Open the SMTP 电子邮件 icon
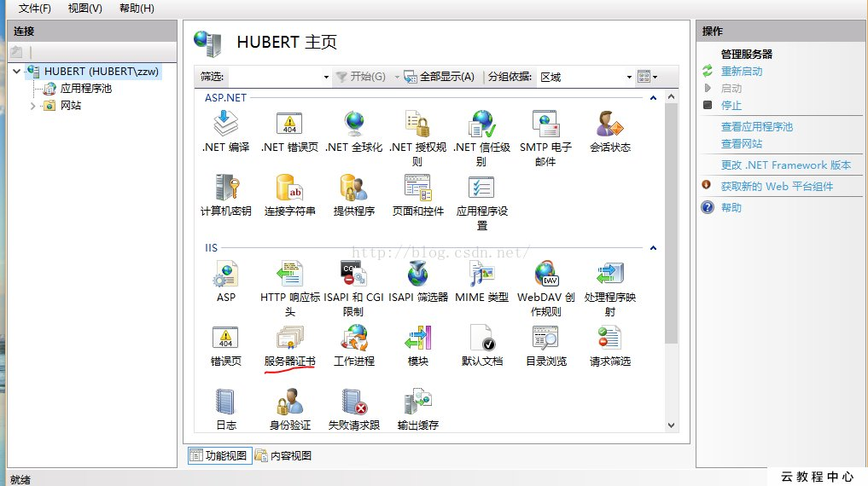This screenshot has height=486, width=868. coord(546,124)
